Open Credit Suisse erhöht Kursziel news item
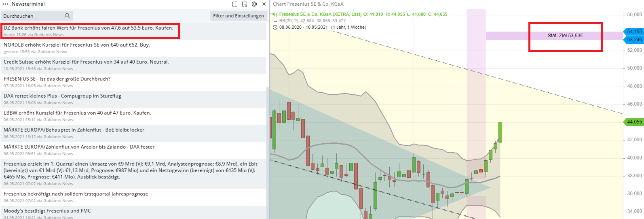Screen dimensions: 644x219 pos(133,65)
